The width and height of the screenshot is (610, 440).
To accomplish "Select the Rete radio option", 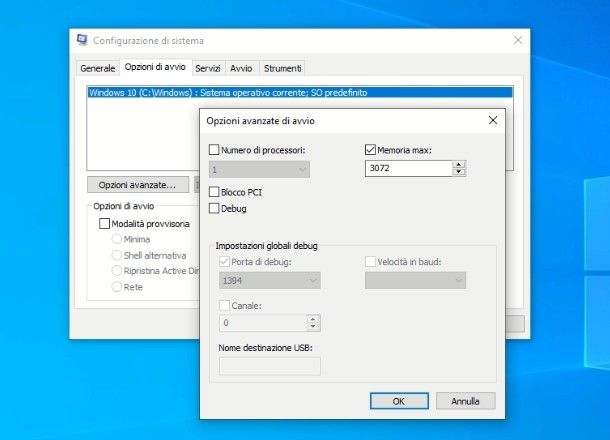I will [x=116, y=287].
